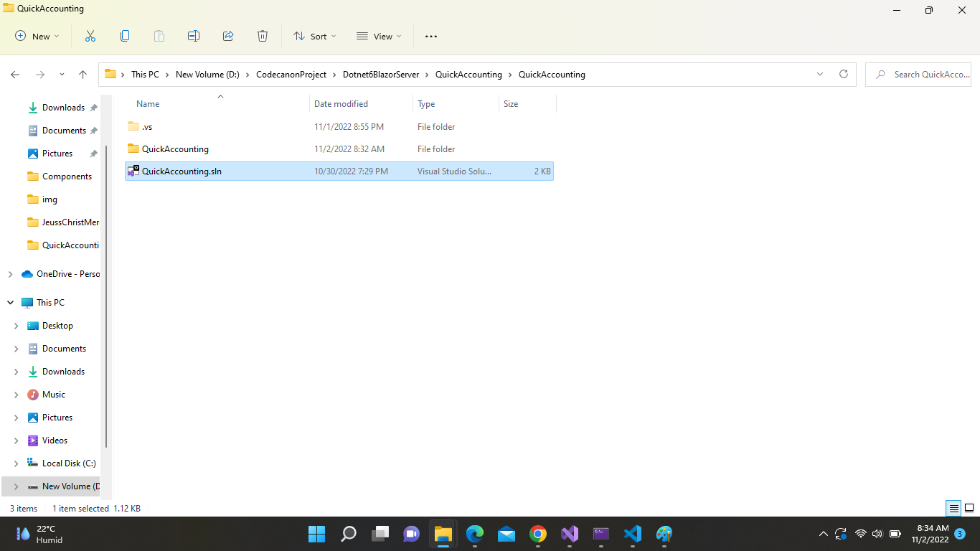Collapse the This PC tree node
This screenshot has width=980, height=551.
pyautogui.click(x=11, y=303)
